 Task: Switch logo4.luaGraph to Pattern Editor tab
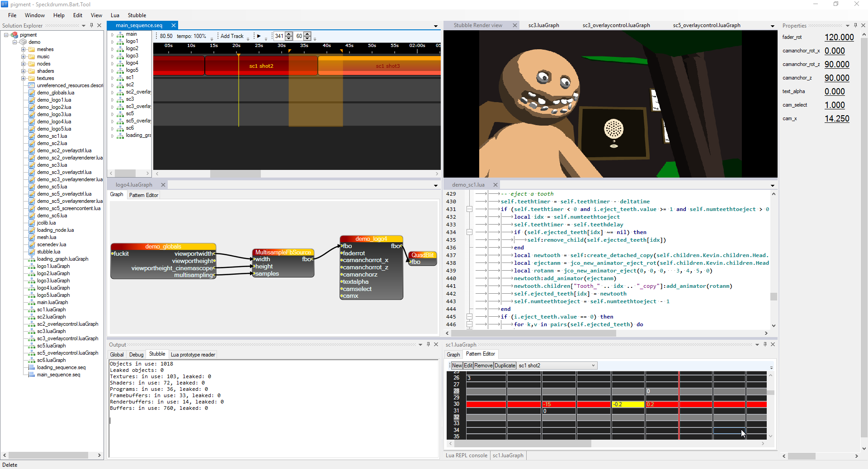(144, 195)
